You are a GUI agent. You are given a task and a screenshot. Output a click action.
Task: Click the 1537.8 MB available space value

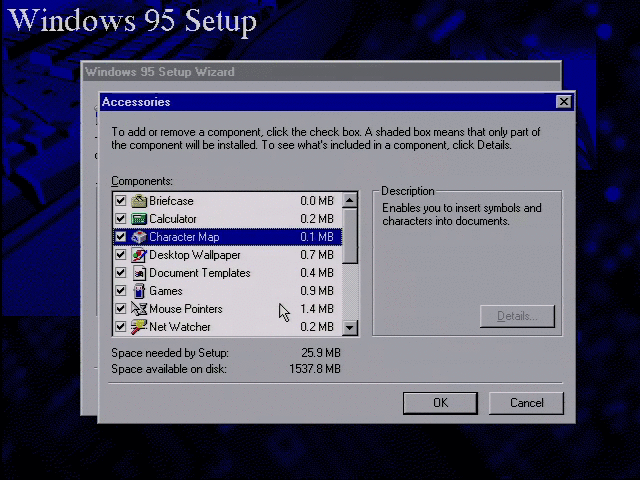point(315,369)
